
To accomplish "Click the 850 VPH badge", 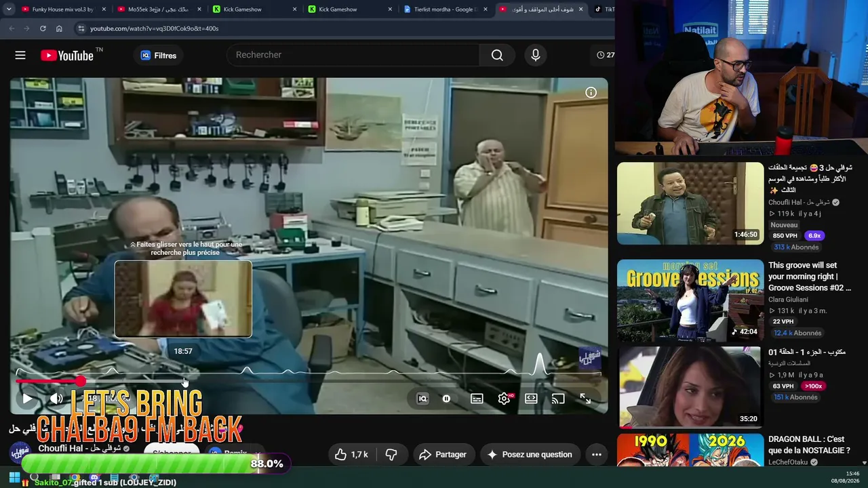I will coord(785,236).
